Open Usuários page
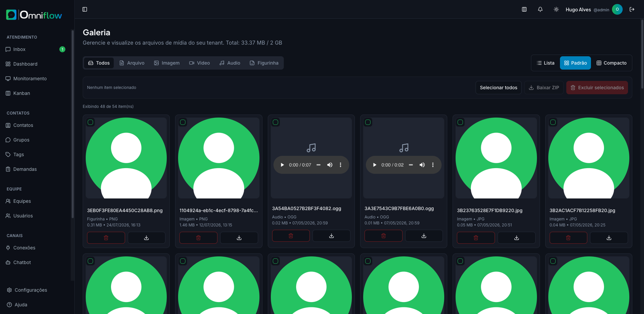644x314 pixels. pos(35,216)
